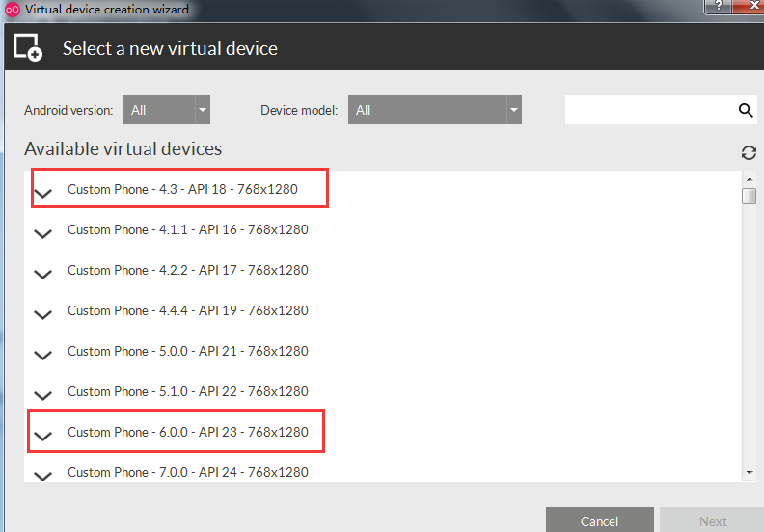The width and height of the screenshot is (764, 532).
Task: Select Custom Phone - 5.0.0 - API 21 device
Action: point(187,351)
